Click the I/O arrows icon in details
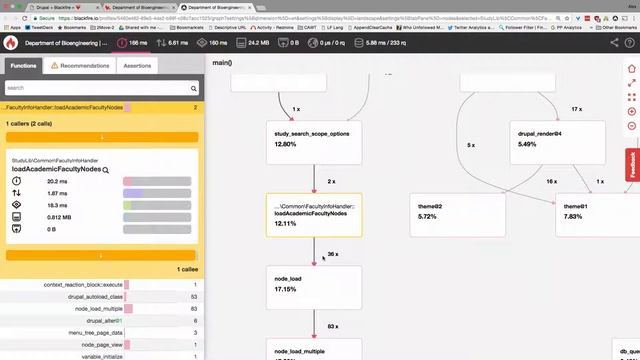The height and width of the screenshot is (360, 640). pos(16,193)
